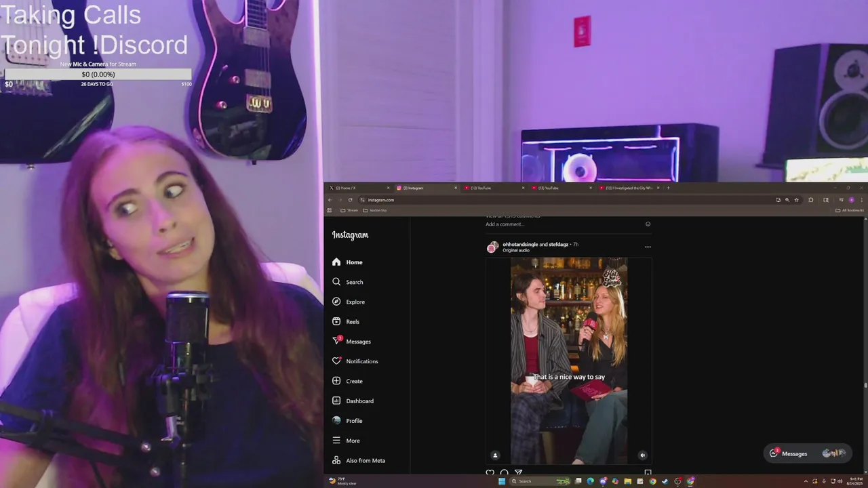Viewport: 868px width, 488px height.
Task: Open the clock and date flyout
Action: pyautogui.click(x=853, y=481)
